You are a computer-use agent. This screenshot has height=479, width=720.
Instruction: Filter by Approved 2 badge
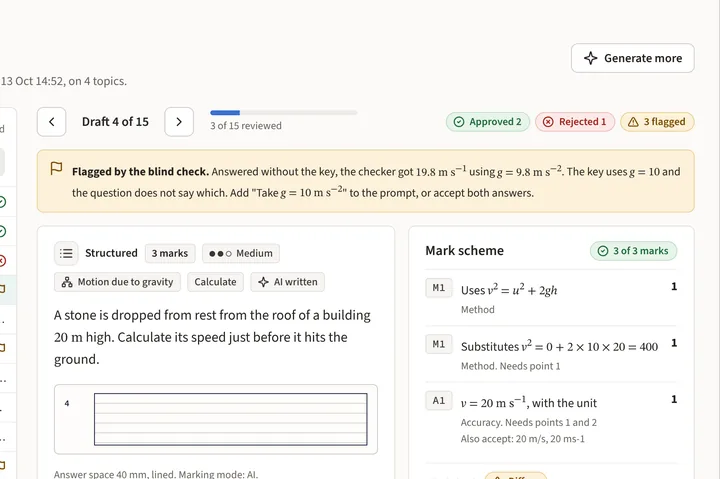488,122
